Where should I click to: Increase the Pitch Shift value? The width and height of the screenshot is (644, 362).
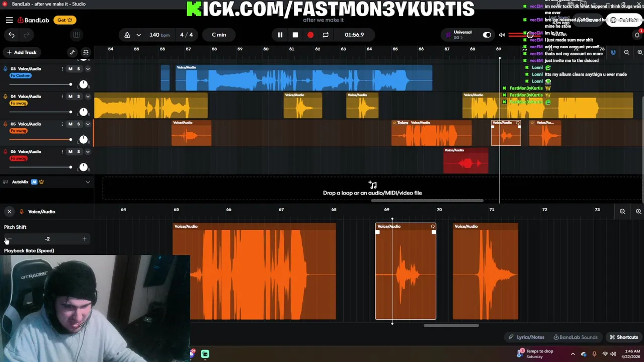tap(84, 239)
